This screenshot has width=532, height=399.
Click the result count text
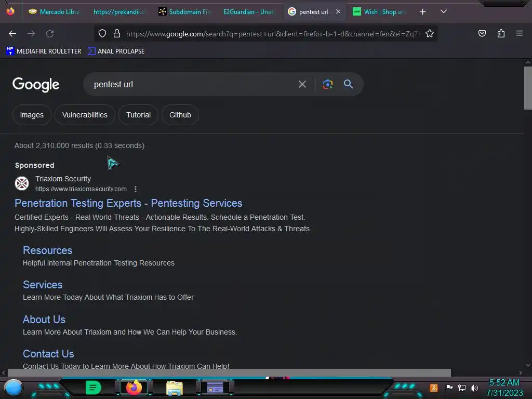point(79,145)
